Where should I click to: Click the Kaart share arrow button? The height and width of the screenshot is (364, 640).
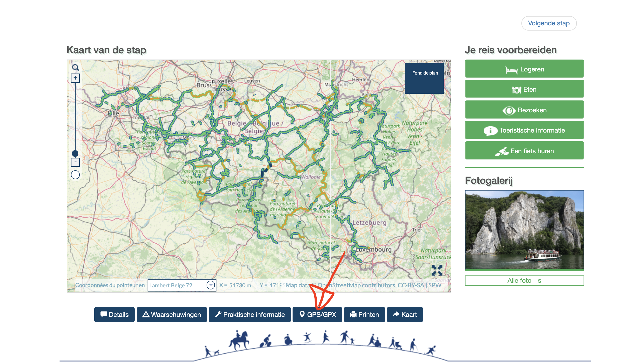(x=405, y=315)
